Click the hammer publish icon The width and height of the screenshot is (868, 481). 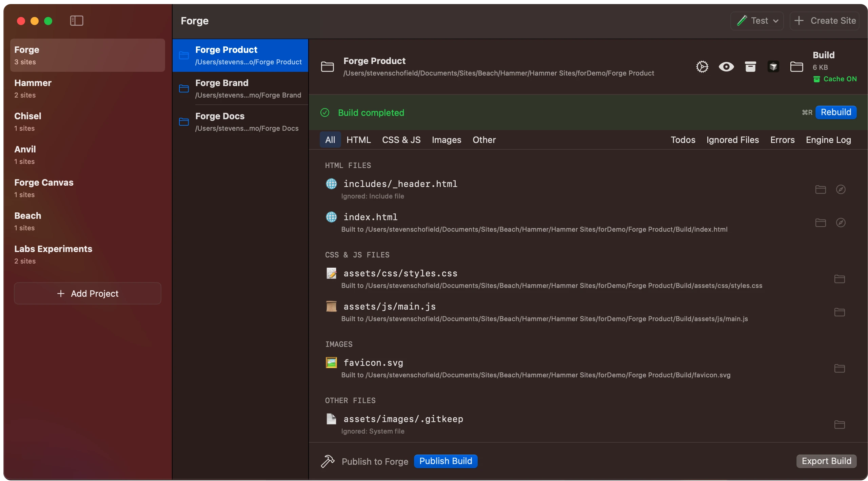(328, 461)
